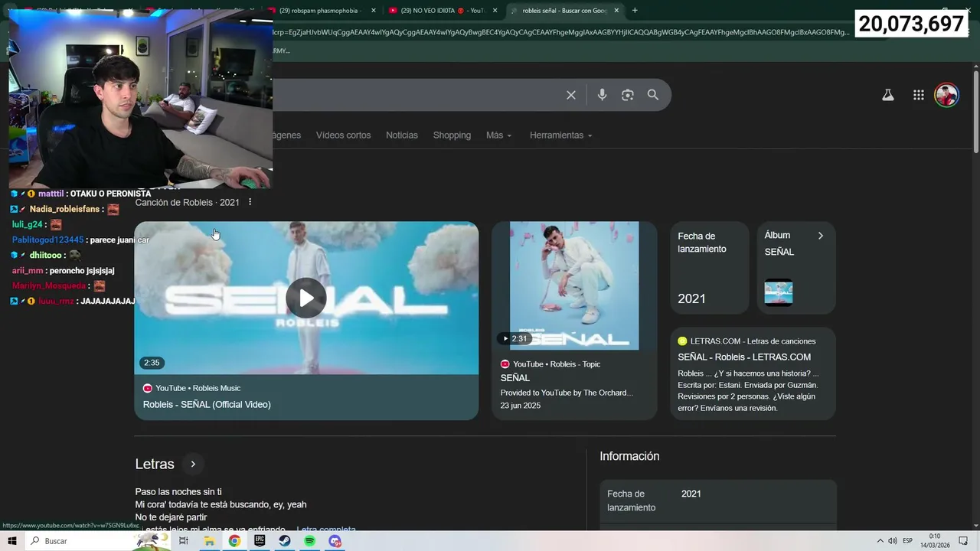
Task: Start voice search with microphone icon
Action: 603,95
